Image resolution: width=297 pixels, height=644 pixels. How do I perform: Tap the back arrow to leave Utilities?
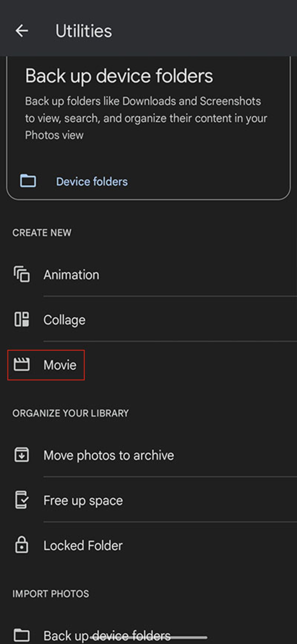(x=21, y=31)
